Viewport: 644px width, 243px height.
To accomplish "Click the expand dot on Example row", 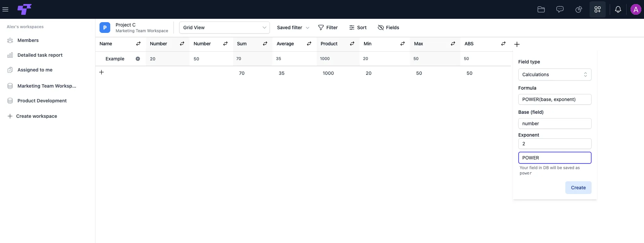I will pos(138,59).
